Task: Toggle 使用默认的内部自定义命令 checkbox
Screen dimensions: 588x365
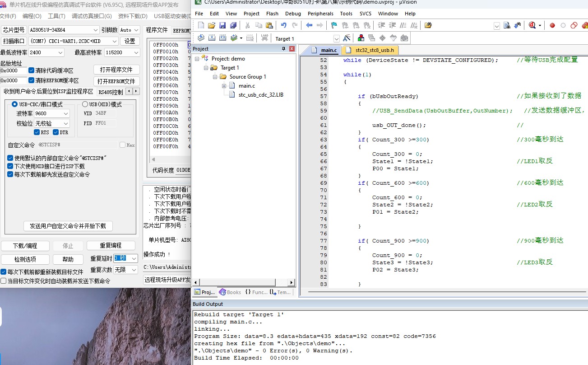Action: coord(10,158)
